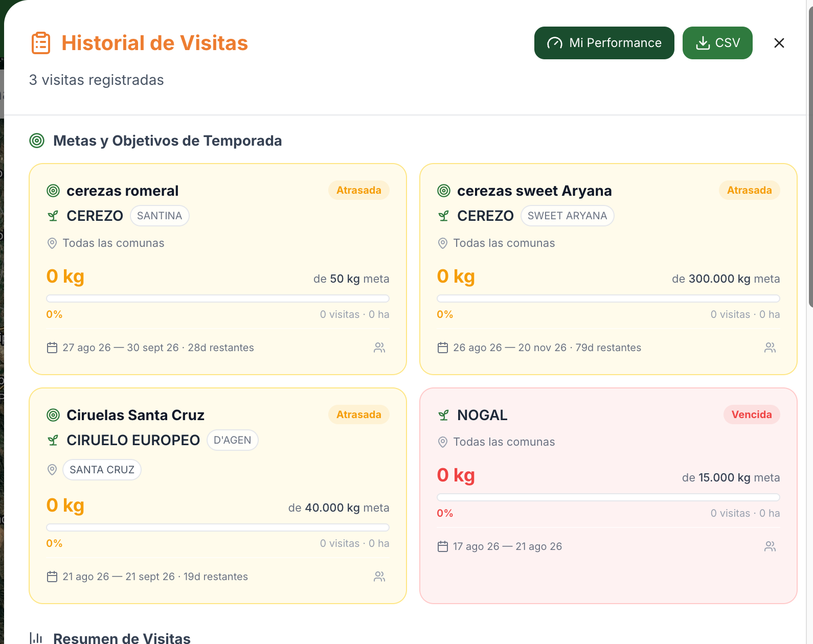Image resolution: width=813 pixels, height=644 pixels.
Task: Click the SANTA CRUZ comuna tag
Action: pos(102,470)
